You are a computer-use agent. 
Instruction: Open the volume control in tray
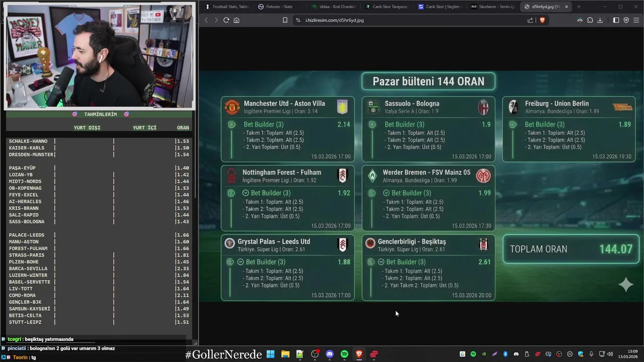pos(610,354)
